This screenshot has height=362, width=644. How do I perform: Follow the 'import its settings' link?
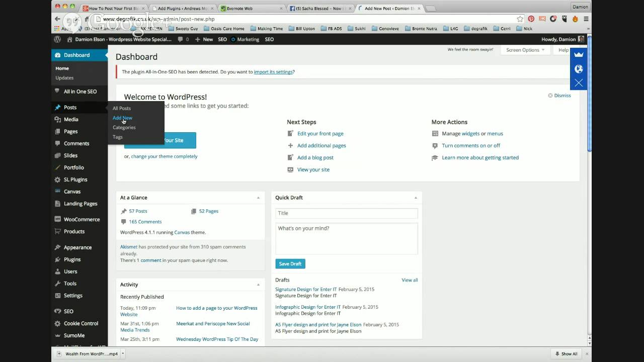tap(273, 72)
